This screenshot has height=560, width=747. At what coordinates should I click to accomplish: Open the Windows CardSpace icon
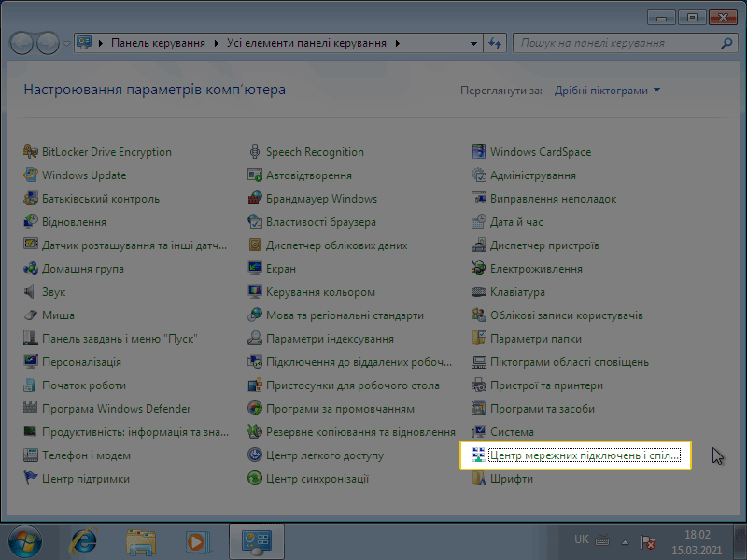(479, 151)
